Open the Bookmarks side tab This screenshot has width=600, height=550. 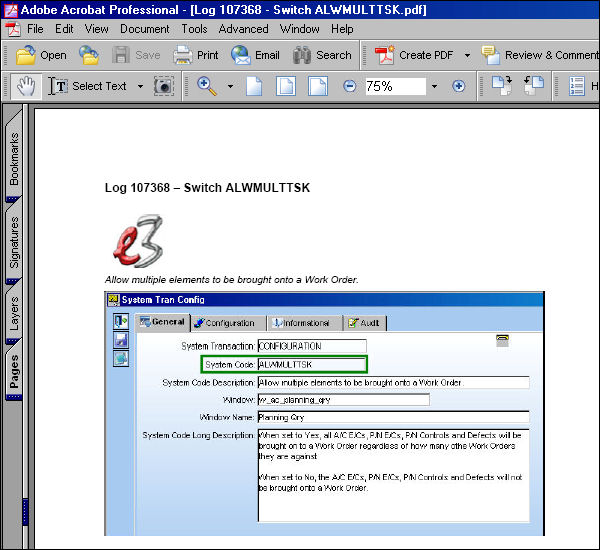[x=14, y=158]
